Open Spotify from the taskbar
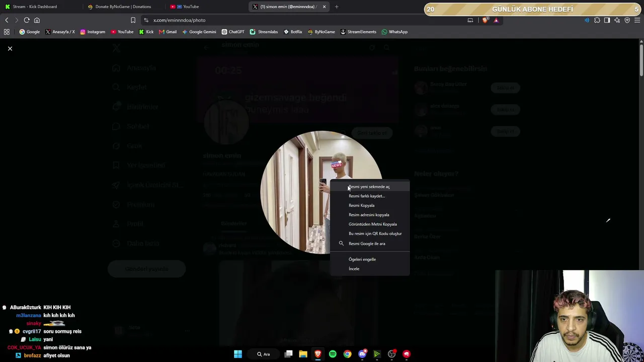Screen dimensions: 644x362 (x=333, y=354)
